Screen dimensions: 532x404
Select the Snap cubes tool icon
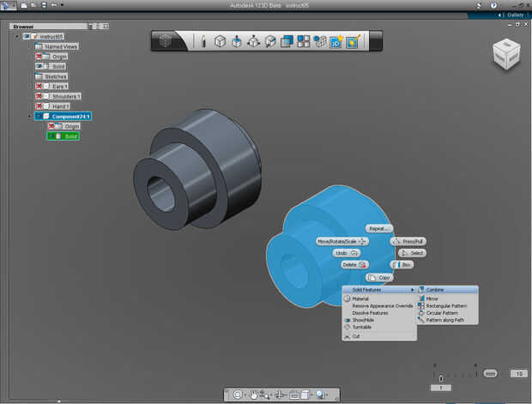319,41
